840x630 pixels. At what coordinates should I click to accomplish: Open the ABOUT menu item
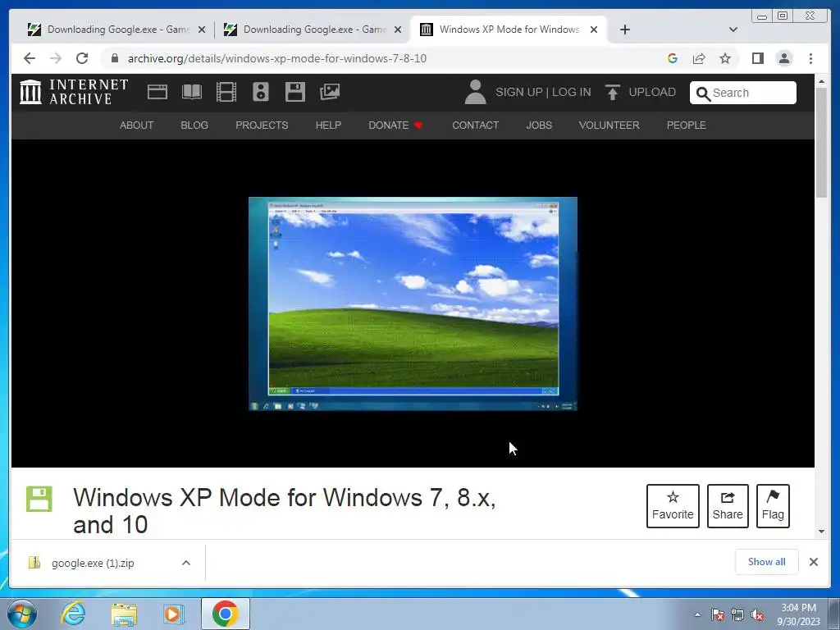(137, 126)
